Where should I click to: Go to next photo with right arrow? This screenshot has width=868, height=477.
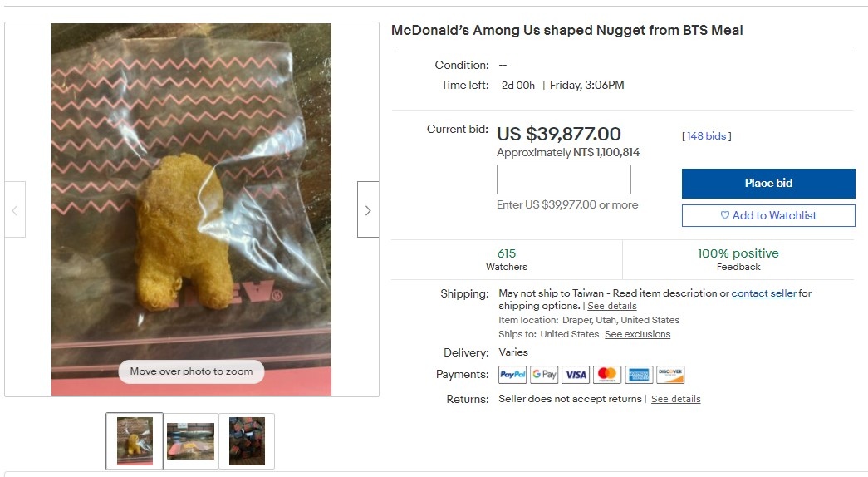(368, 210)
